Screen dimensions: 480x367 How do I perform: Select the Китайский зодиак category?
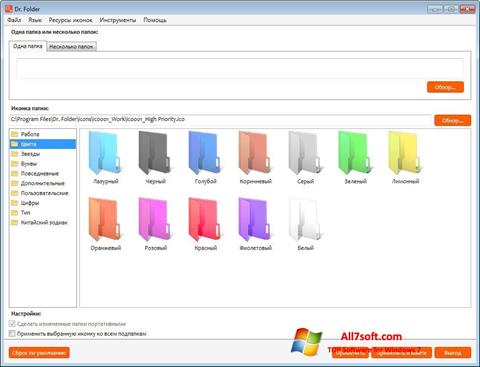(43, 222)
